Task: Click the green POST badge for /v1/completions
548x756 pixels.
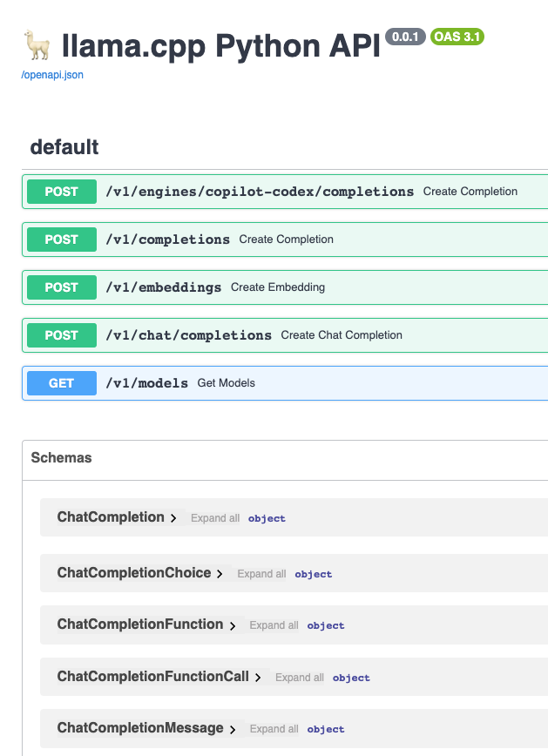Action: (61, 239)
